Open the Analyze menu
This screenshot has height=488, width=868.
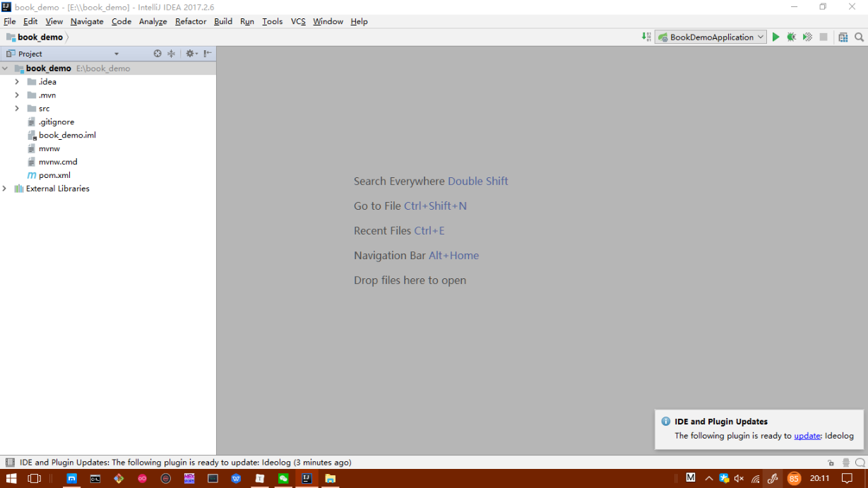(153, 22)
